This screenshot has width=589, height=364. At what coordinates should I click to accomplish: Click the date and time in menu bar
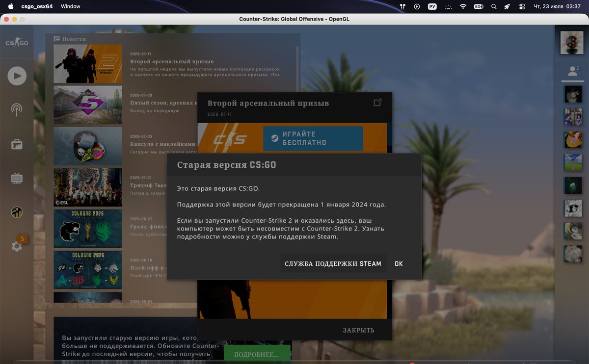(557, 6)
